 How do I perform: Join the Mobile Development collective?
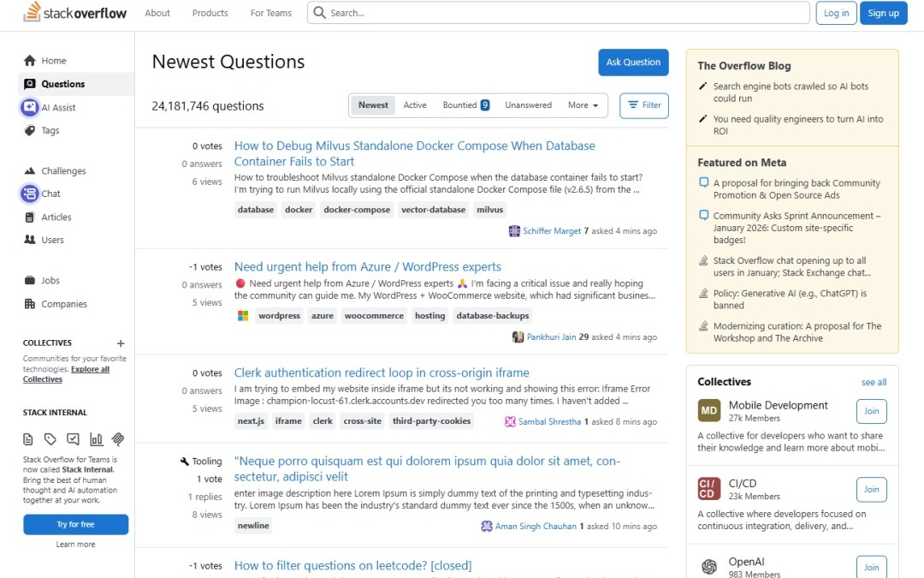(871, 411)
